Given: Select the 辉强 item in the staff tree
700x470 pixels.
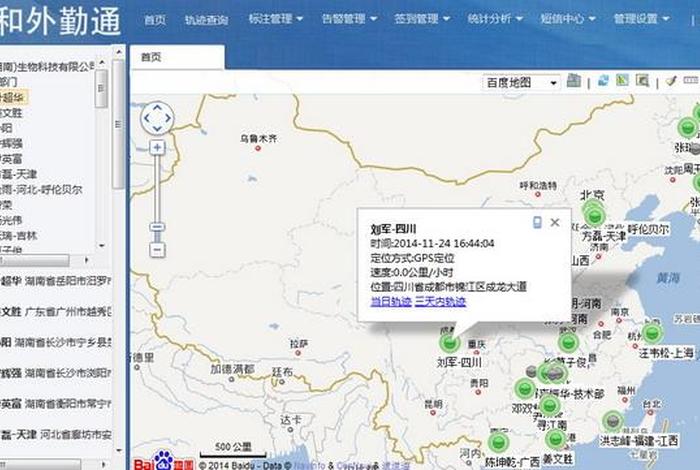Looking at the screenshot, I should 11,143.
